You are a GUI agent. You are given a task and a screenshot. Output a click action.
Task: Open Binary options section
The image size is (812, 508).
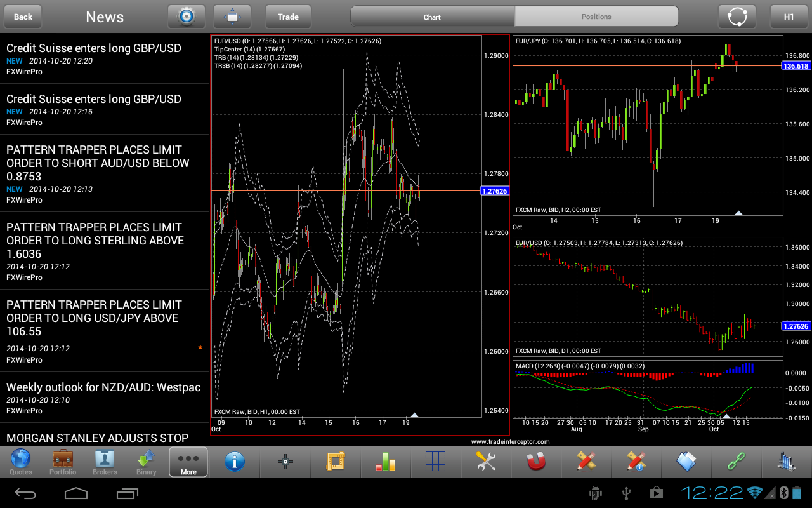click(x=147, y=462)
